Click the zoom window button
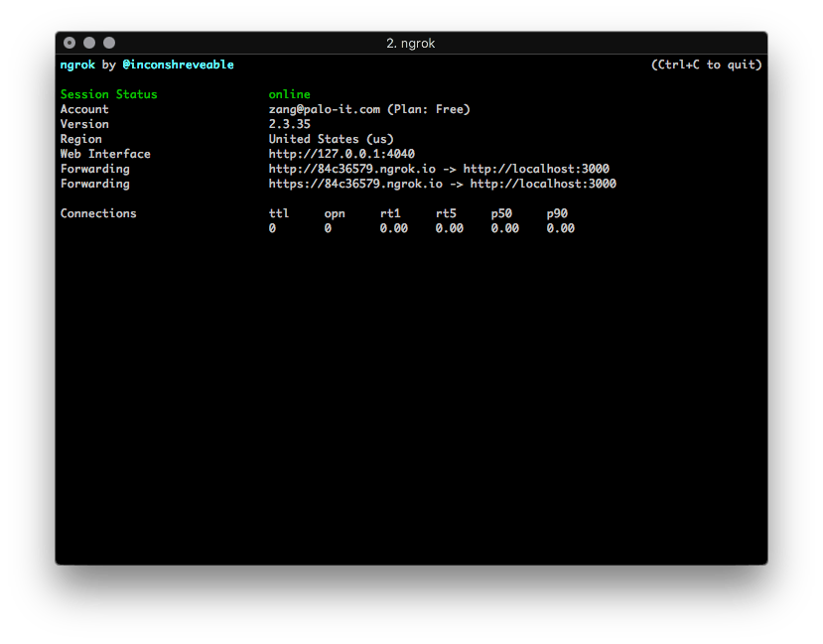The image size is (823, 644). tap(109, 43)
